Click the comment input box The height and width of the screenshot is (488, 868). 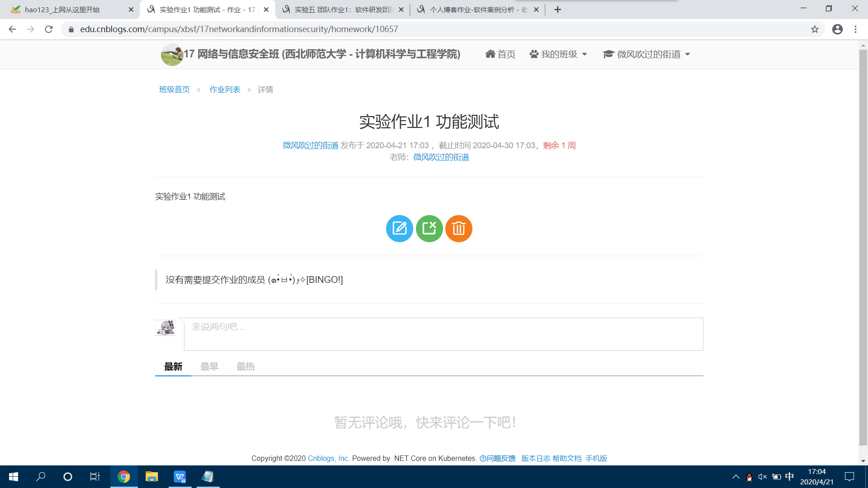pos(443,334)
